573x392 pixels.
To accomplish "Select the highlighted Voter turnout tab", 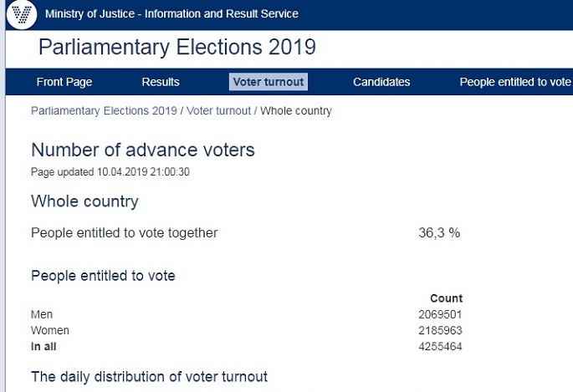I will [x=269, y=82].
